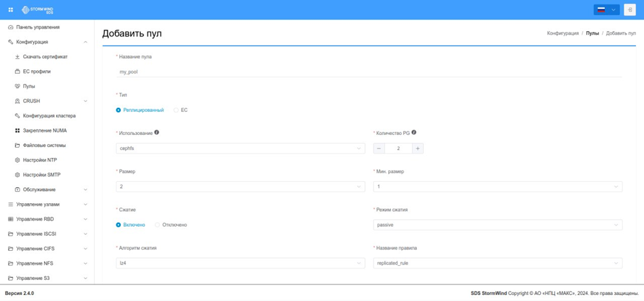Screen dimensions: 644x301
Task: Click the StormWind SDS logo
Action: [38, 10]
